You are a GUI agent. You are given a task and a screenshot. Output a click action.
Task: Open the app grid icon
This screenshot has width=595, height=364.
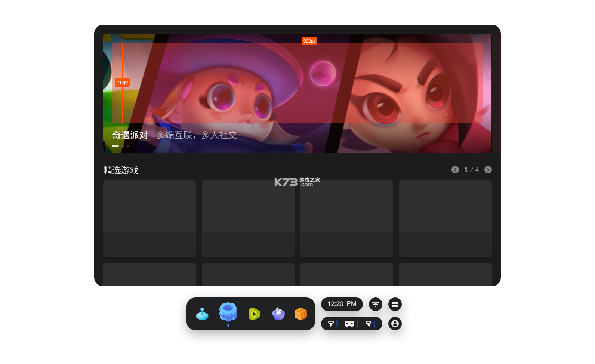pos(395,304)
